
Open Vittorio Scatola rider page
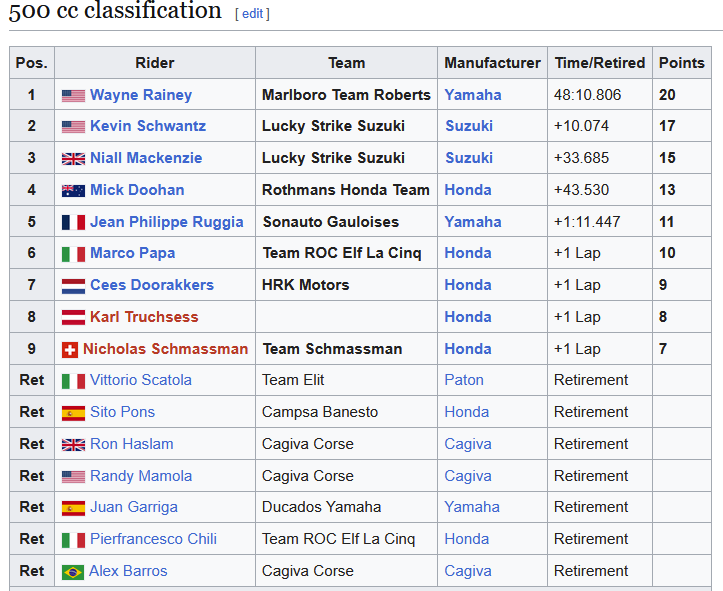click(x=141, y=380)
